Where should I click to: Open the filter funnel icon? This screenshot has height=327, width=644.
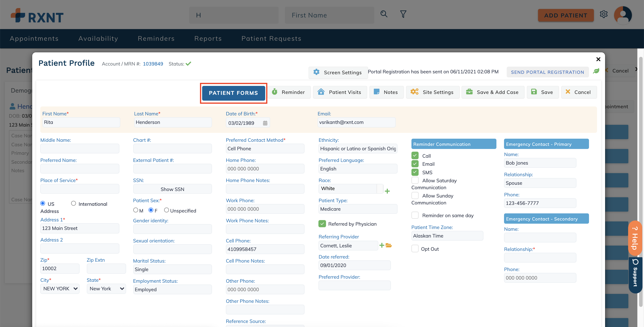coord(403,14)
